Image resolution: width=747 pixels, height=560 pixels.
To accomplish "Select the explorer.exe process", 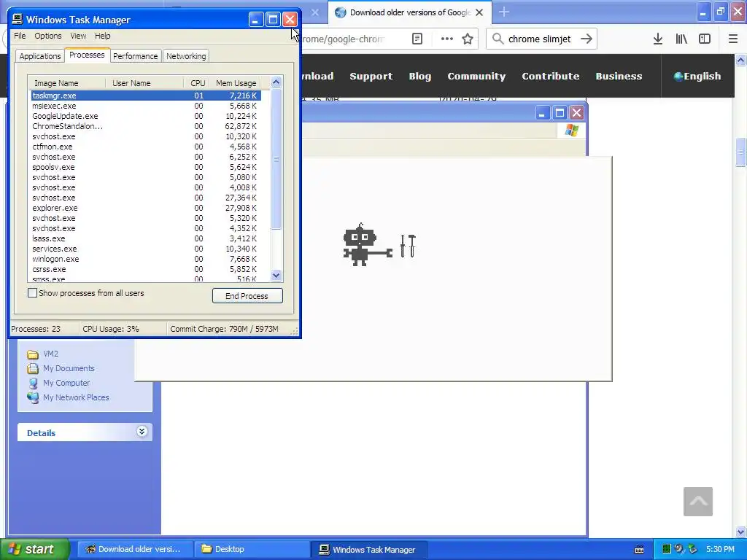I will (x=145, y=208).
